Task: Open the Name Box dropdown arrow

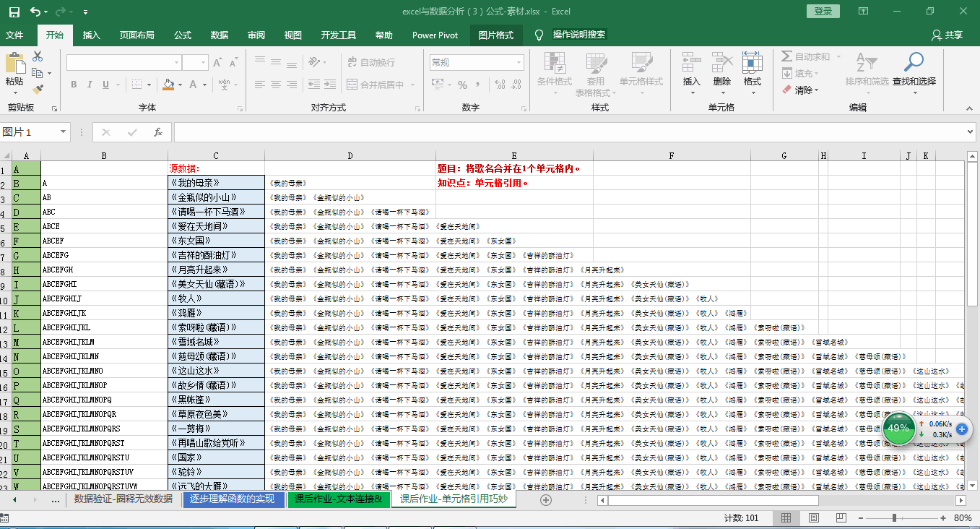Action: pos(64,132)
